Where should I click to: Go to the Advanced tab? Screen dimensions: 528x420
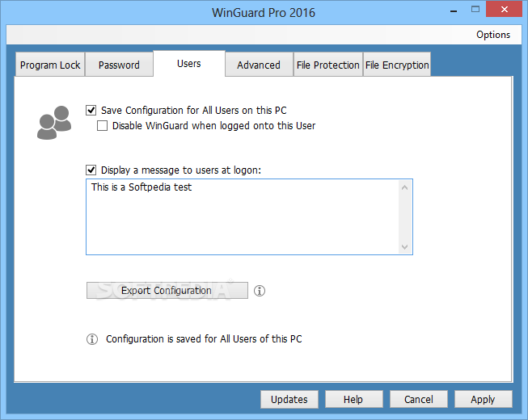[259, 65]
